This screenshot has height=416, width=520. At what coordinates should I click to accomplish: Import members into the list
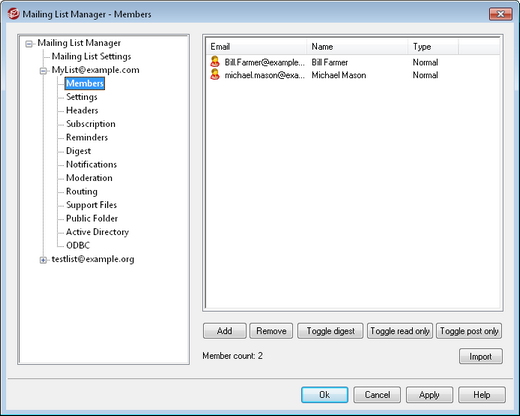click(481, 356)
